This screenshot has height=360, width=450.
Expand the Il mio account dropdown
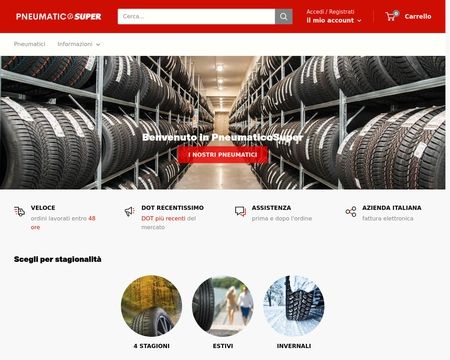334,21
